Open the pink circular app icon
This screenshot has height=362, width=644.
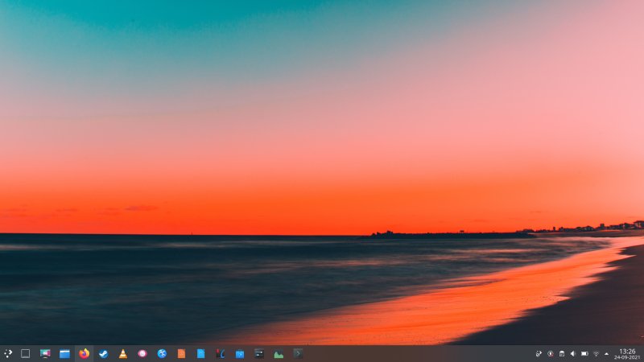(142, 353)
